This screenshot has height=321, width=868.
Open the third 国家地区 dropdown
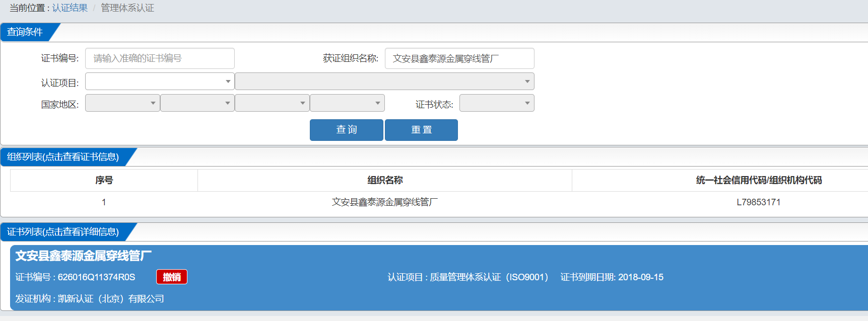(272, 103)
